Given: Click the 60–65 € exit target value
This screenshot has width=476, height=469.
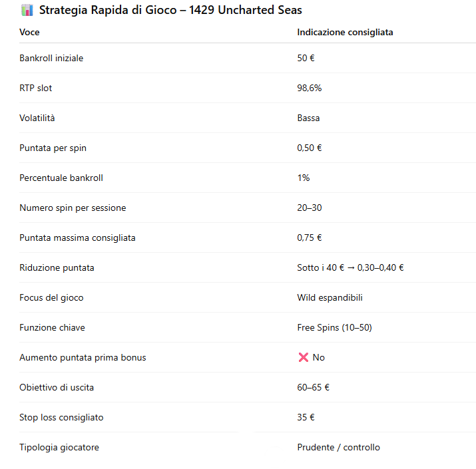Looking at the screenshot, I should point(314,388).
